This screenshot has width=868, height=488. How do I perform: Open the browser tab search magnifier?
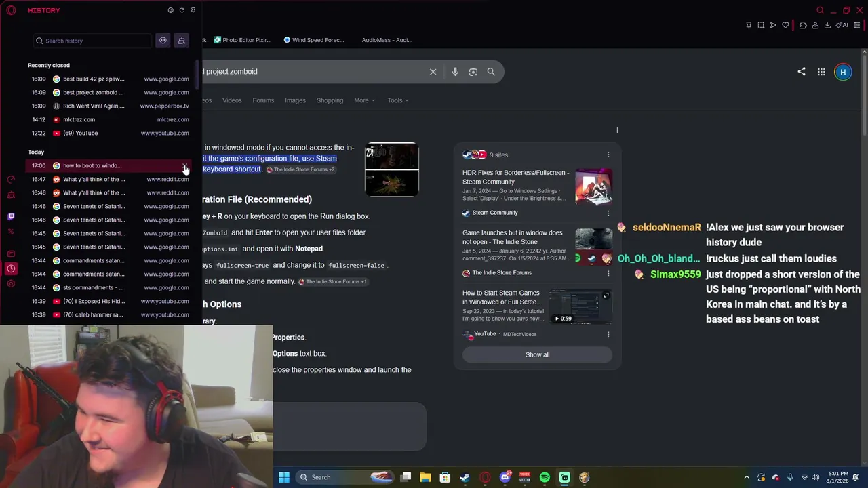click(x=820, y=10)
